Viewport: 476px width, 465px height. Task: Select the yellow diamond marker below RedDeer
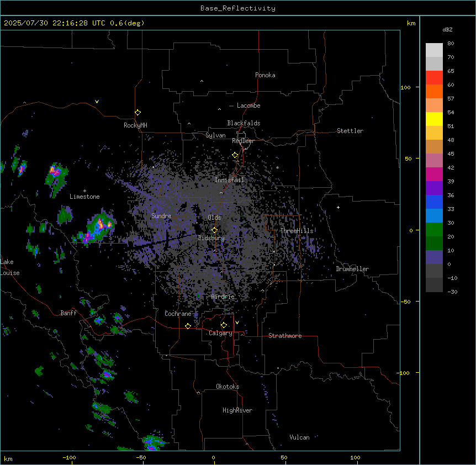(x=235, y=155)
